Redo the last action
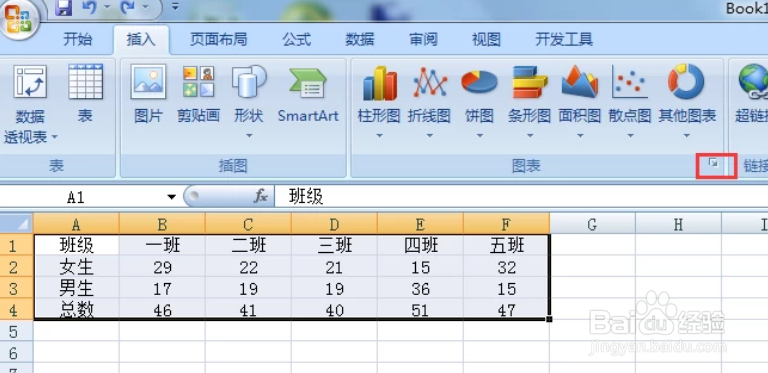 click(127, 8)
